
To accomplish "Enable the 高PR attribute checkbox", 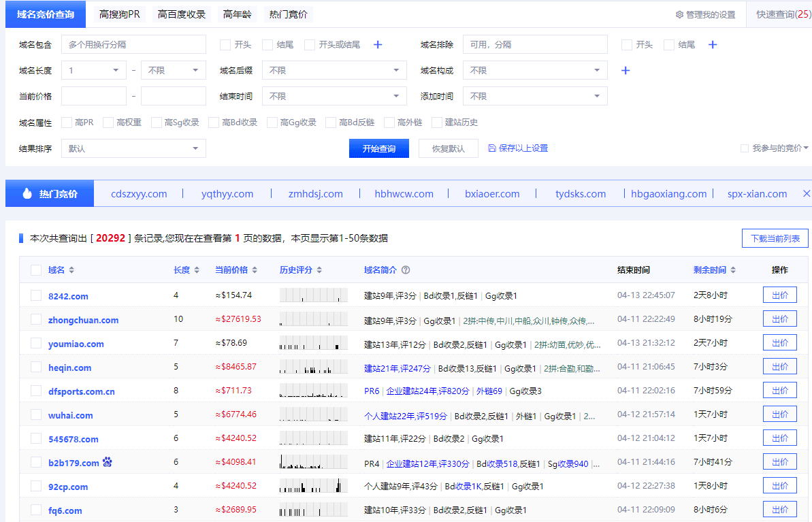I will [x=67, y=123].
